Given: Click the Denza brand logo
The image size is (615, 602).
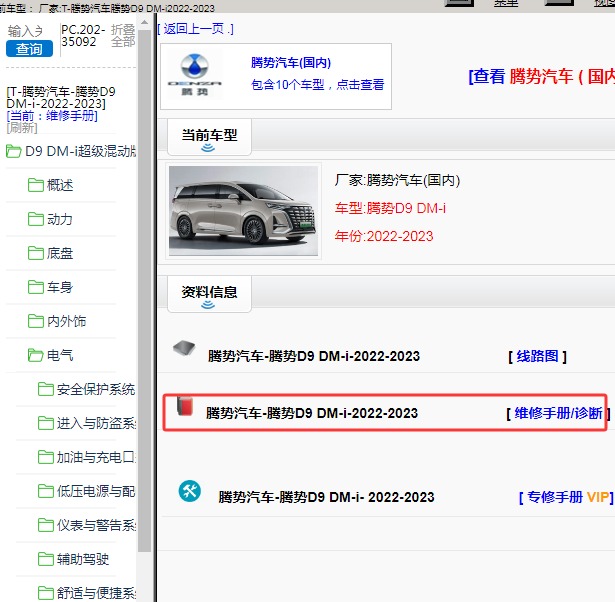Looking at the screenshot, I should tap(195, 75).
